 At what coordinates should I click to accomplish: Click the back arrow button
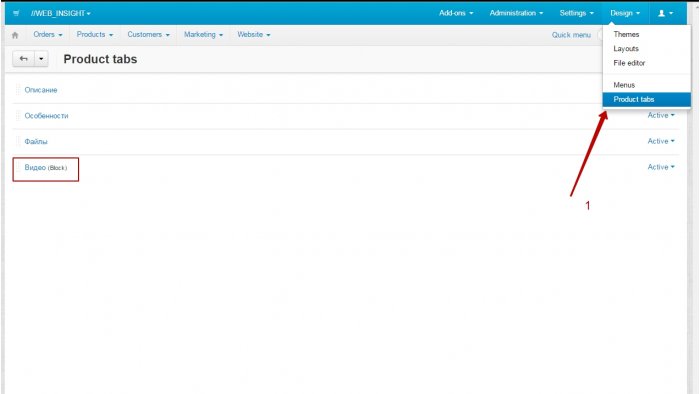point(24,59)
